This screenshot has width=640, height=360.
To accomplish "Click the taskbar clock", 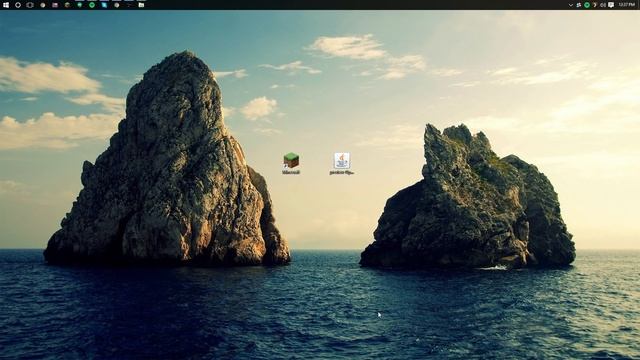I will coord(627,5).
